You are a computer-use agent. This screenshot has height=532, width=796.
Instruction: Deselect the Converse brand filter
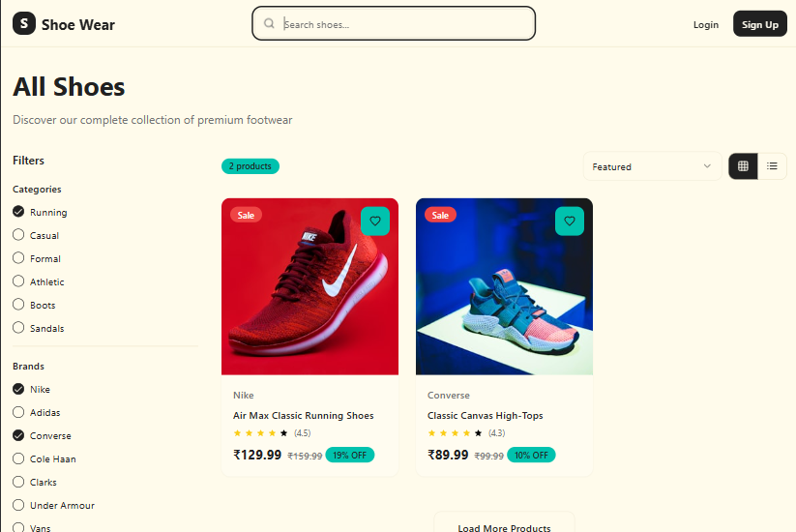[18, 435]
